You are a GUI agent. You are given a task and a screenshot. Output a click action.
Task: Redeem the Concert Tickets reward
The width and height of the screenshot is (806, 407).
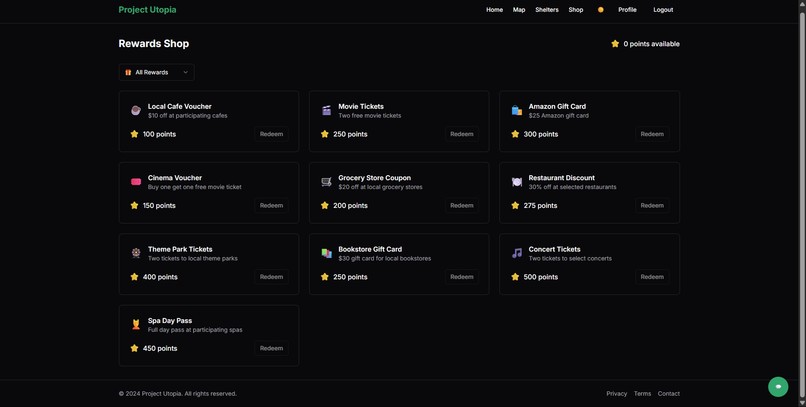[x=652, y=277]
